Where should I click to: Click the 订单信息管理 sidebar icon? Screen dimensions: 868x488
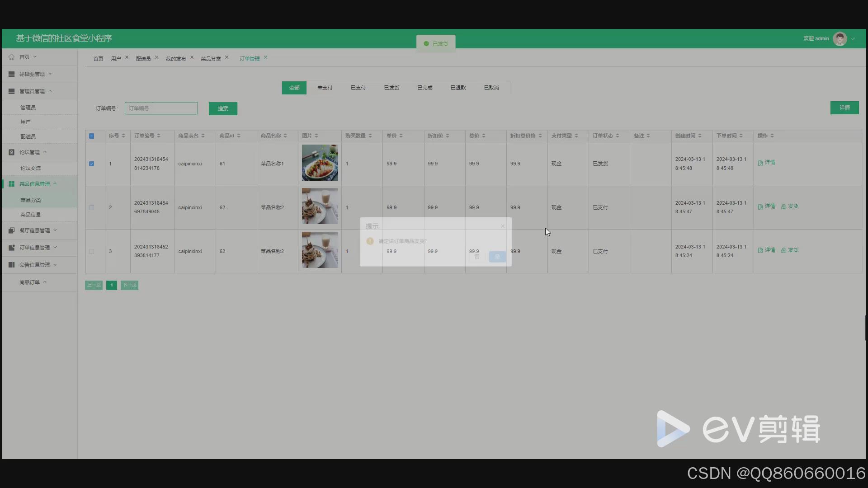tap(12, 248)
